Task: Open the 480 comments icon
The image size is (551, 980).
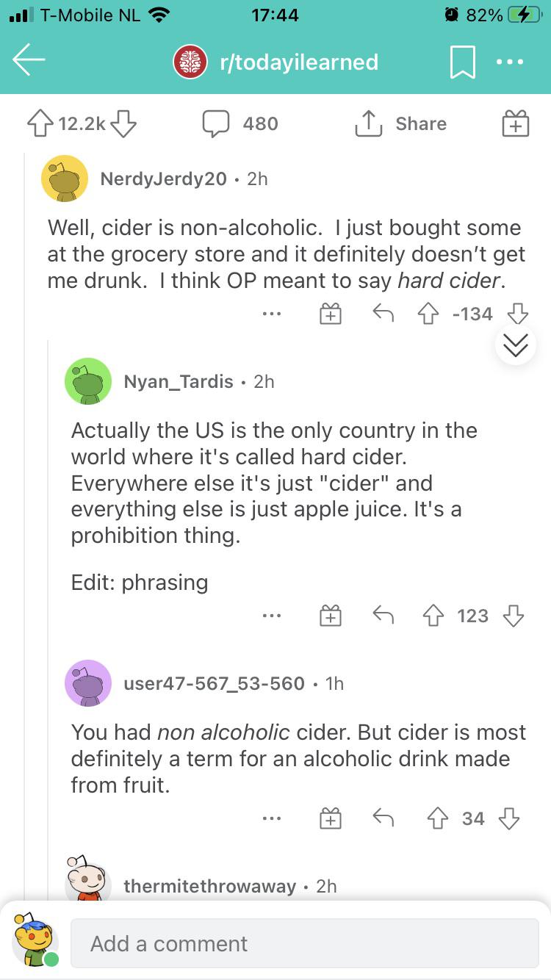Action: (x=216, y=124)
